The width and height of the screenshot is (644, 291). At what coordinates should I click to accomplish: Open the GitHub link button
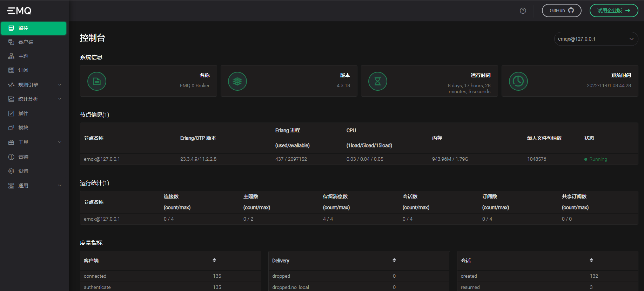click(562, 11)
